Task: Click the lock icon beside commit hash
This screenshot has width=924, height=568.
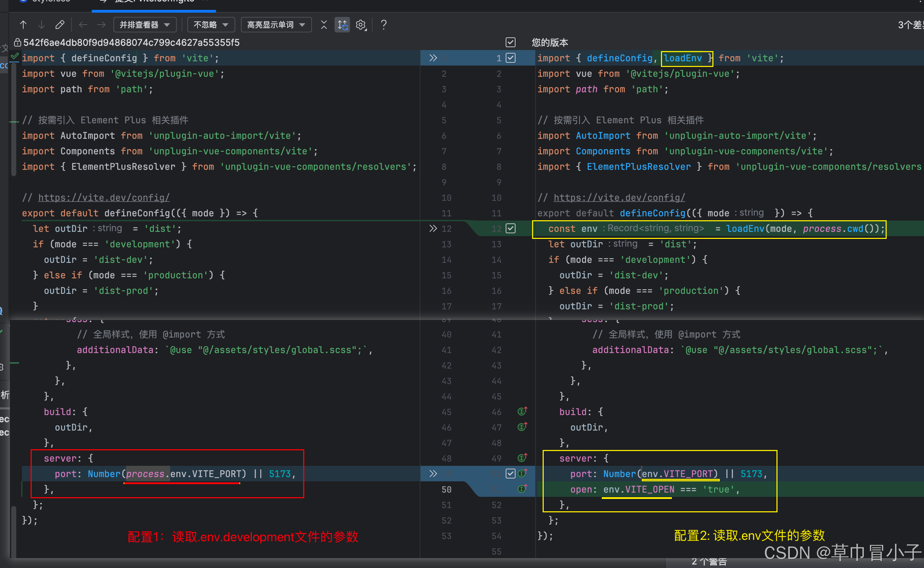Action: click(x=17, y=42)
